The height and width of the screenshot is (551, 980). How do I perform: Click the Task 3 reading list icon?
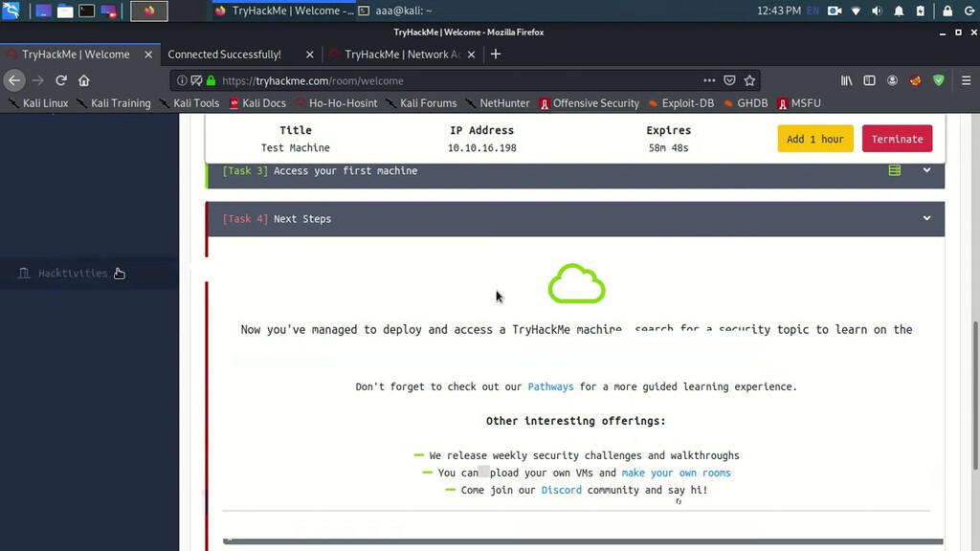[x=894, y=170]
